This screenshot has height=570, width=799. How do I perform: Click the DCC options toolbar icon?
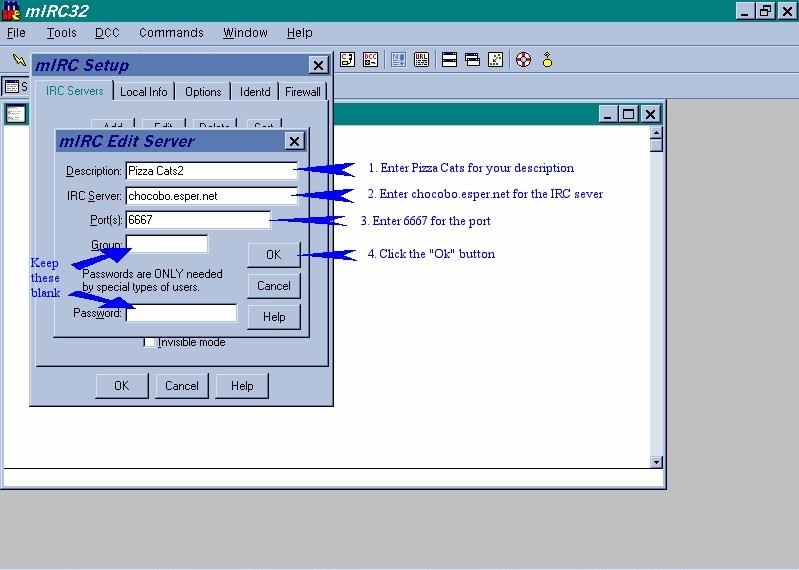click(370, 60)
